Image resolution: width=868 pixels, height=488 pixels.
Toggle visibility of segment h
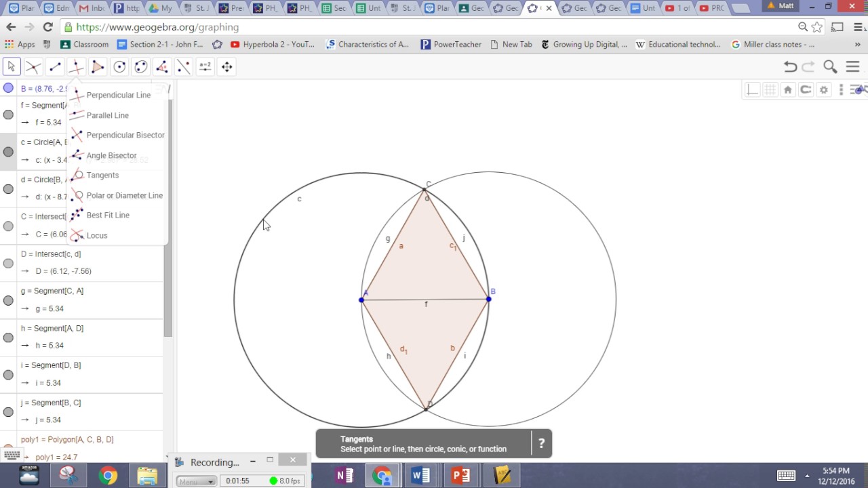pos(8,338)
